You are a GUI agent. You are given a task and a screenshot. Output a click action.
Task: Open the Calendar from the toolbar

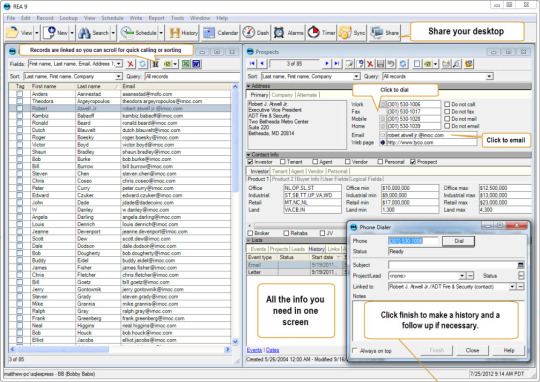point(220,33)
